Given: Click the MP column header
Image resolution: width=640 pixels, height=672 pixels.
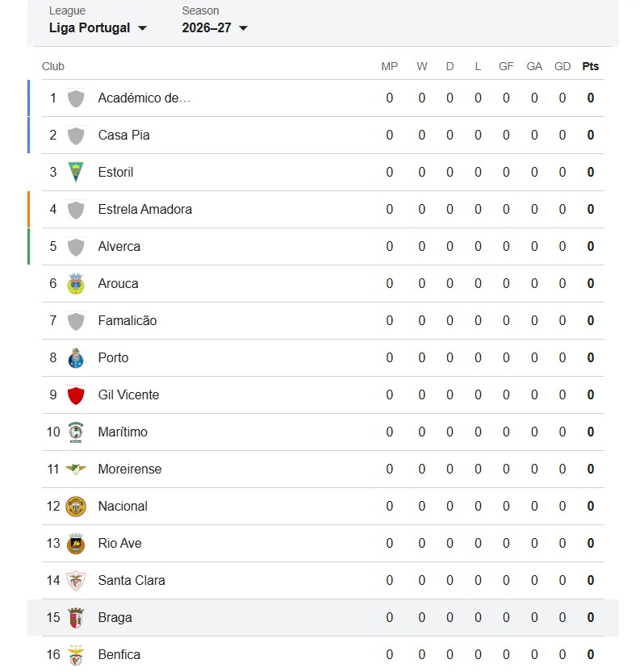Looking at the screenshot, I should 390,66.
